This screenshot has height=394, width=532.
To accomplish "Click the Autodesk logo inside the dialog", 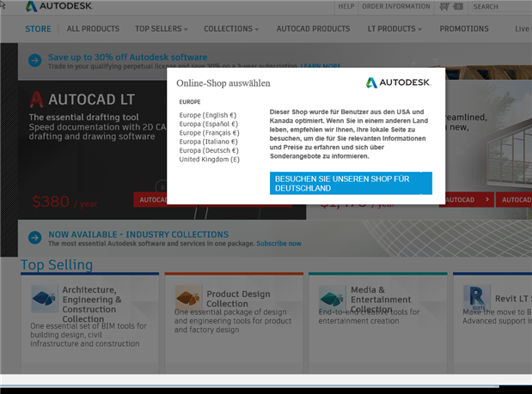I will [x=398, y=82].
